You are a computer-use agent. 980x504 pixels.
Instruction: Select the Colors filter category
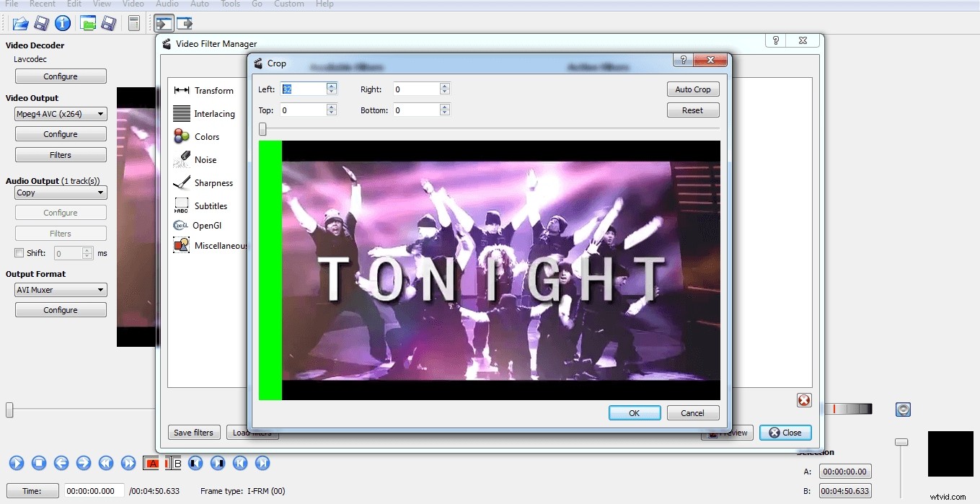tap(207, 136)
